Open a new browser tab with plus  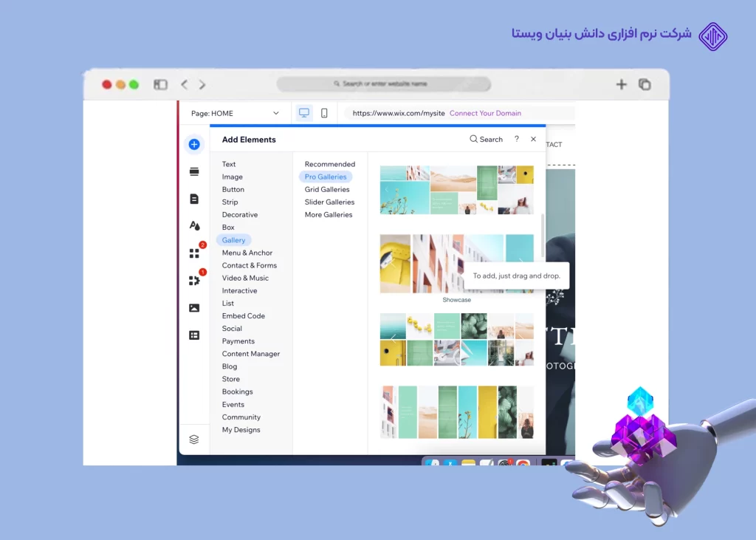click(x=622, y=84)
